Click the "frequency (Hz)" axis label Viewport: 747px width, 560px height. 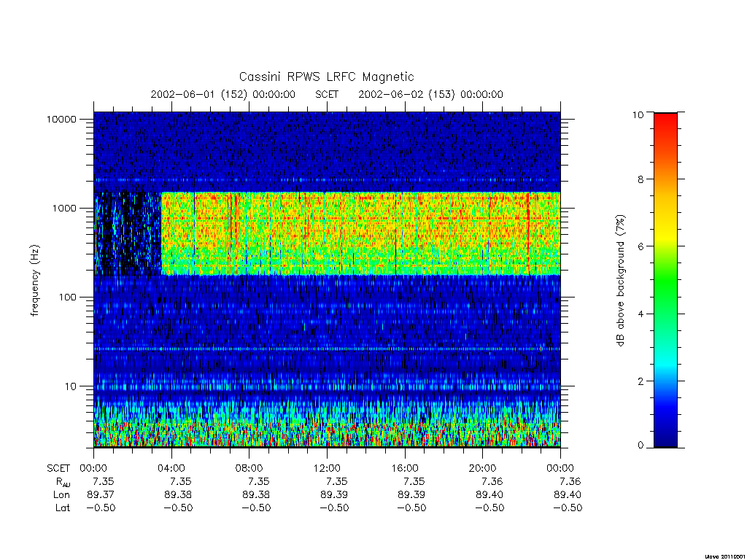pos(34,281)
